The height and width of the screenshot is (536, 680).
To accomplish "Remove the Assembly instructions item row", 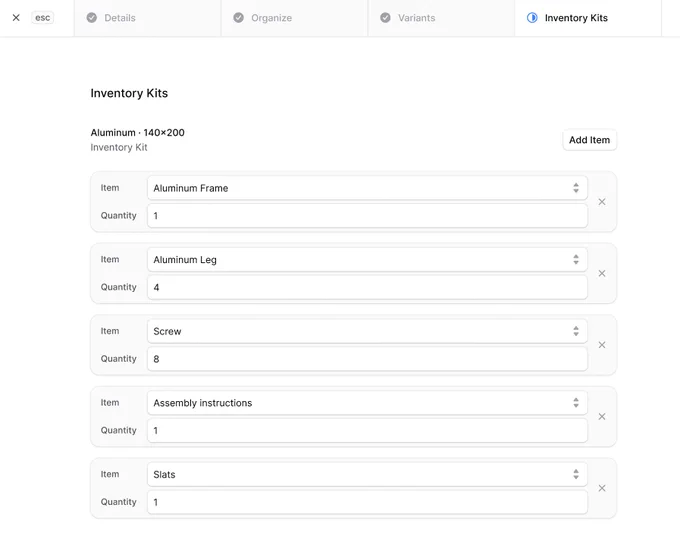I will coord(602,416).
